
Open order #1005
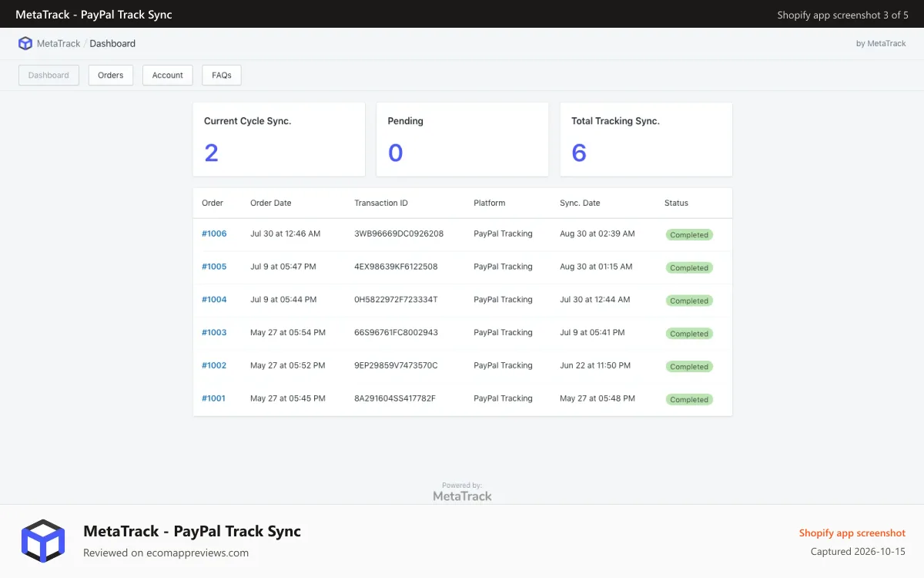pos(214,267)
